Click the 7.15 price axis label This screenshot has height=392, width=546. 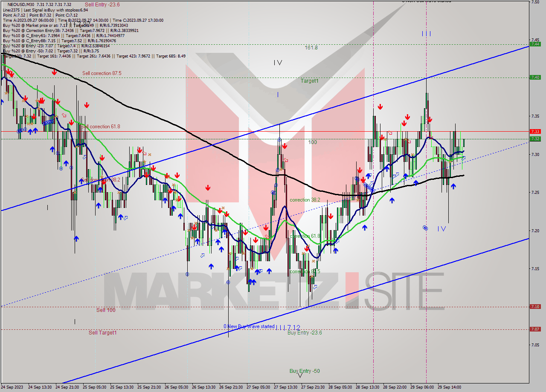(x=535, y=268)
